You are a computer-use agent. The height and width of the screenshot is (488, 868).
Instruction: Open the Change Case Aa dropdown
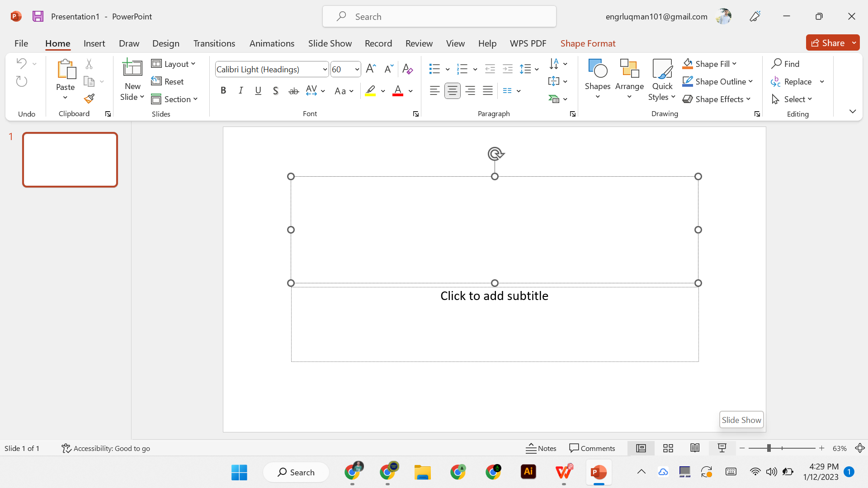click(x=344, y=91)
